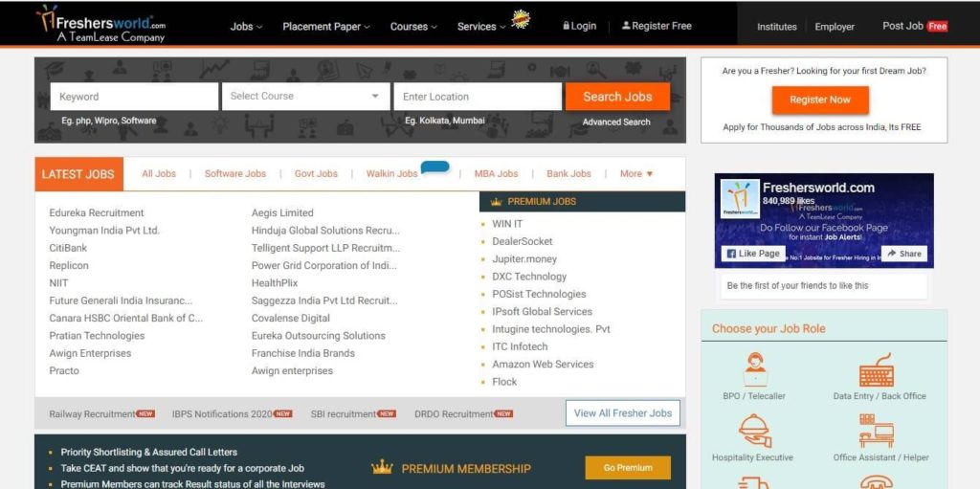Click the Go Premium button

coord(628,467)
